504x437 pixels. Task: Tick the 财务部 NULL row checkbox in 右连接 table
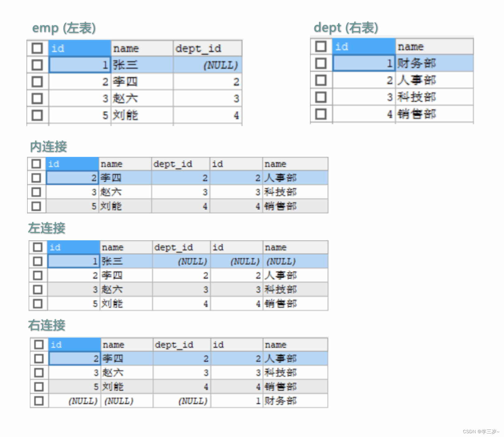click(x=39, y=401)
